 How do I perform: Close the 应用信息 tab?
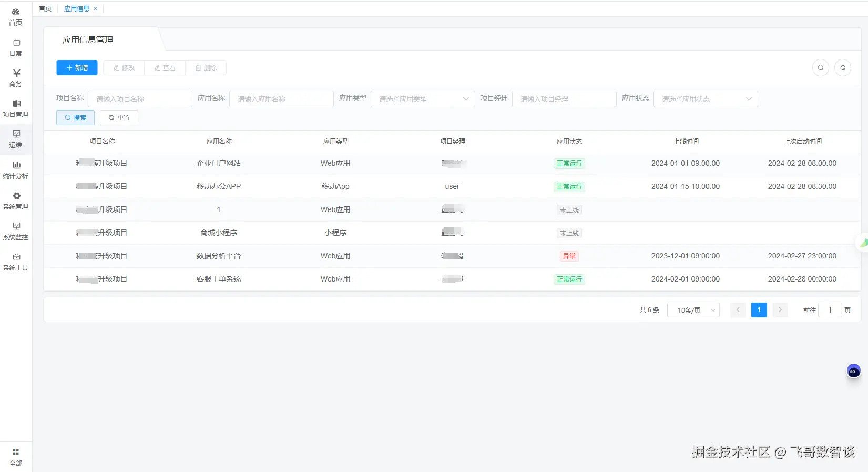95,8
